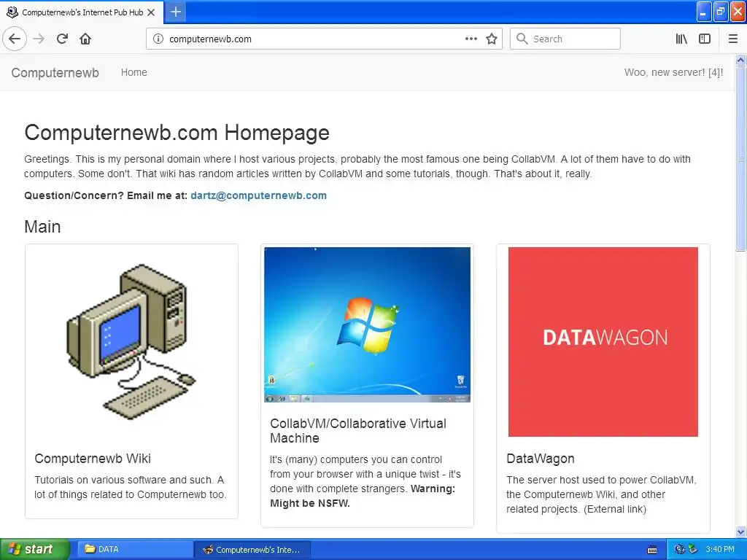Click the Home navigation item
Viewport: 747px width, 560px height.
pos(134,72)
